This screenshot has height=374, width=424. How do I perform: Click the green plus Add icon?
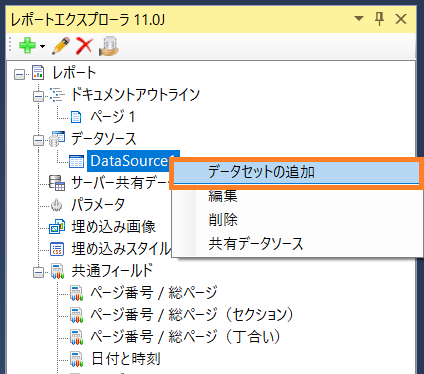pos(27,45)
